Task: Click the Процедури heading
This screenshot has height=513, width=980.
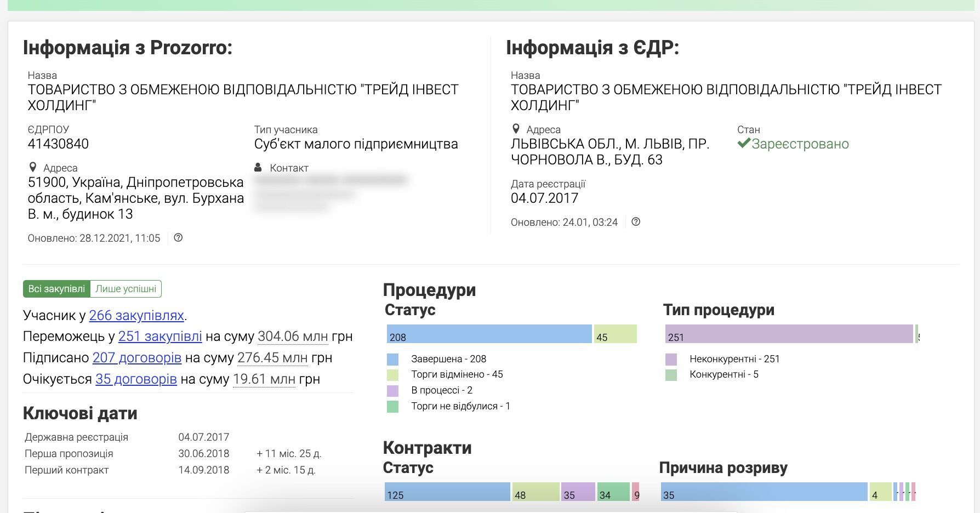Action: (429, 290)
